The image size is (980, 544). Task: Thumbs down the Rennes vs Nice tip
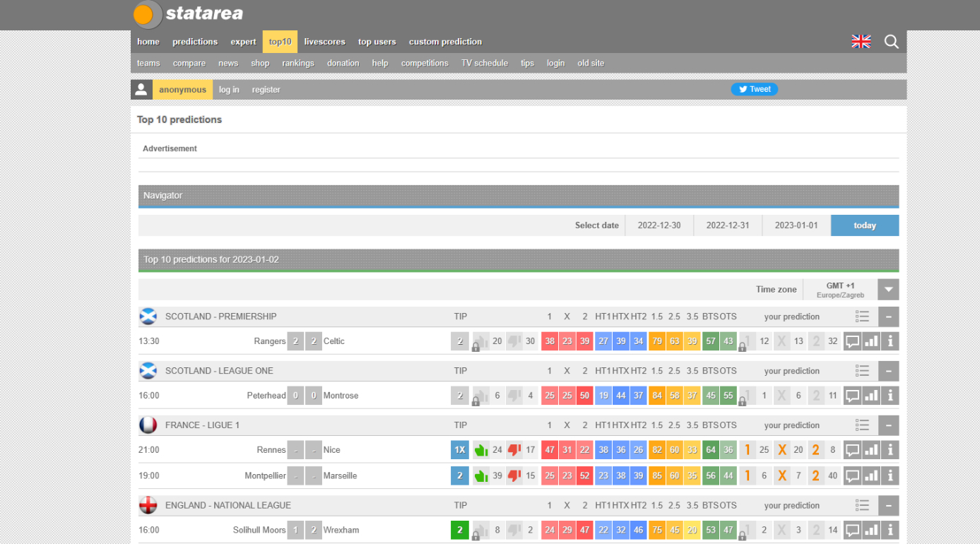pos(514,450)
